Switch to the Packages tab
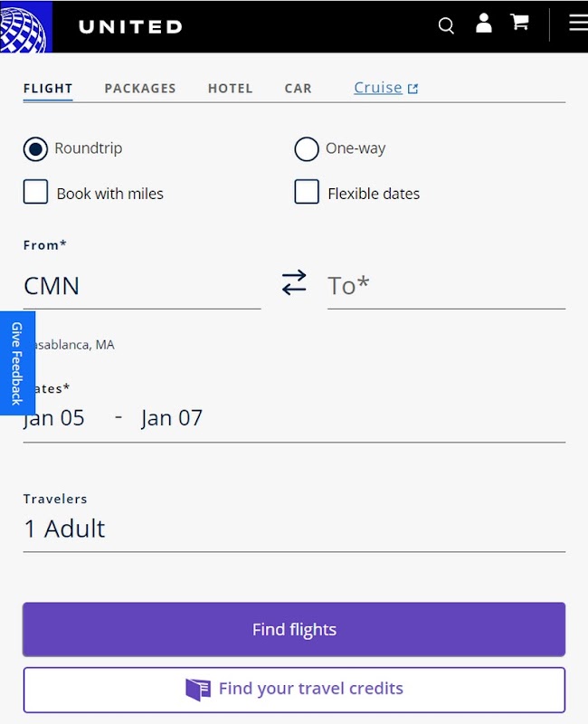 click(x=140, y=89)
